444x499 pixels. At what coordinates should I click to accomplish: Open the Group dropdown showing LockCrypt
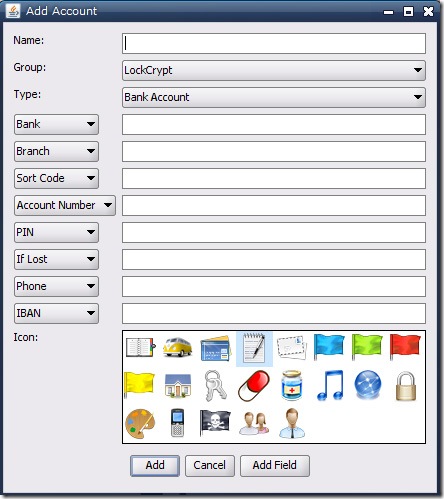click(x=274, y=70)
